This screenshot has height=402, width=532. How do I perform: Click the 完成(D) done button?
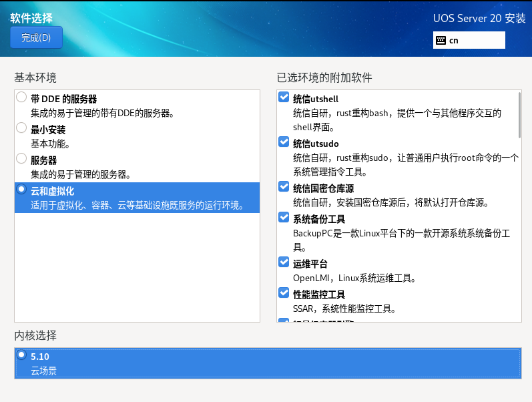[36, 37]
